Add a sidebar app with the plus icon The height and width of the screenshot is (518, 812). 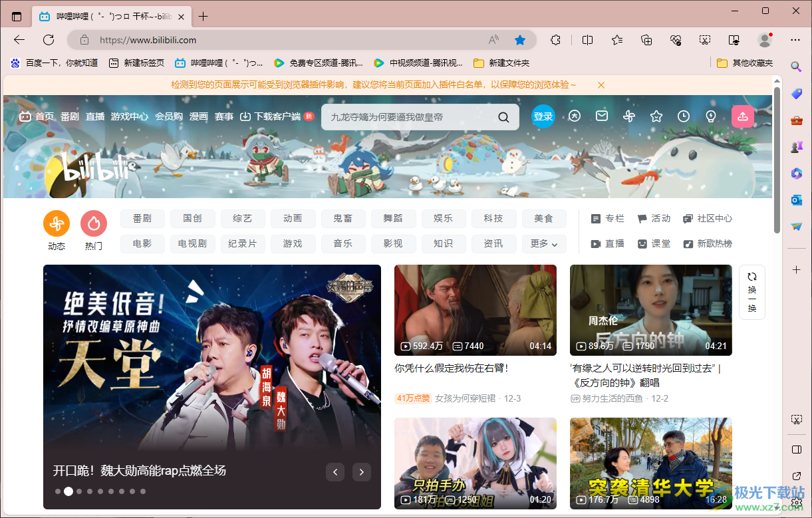pyautogui.click(x=796, y=269)
